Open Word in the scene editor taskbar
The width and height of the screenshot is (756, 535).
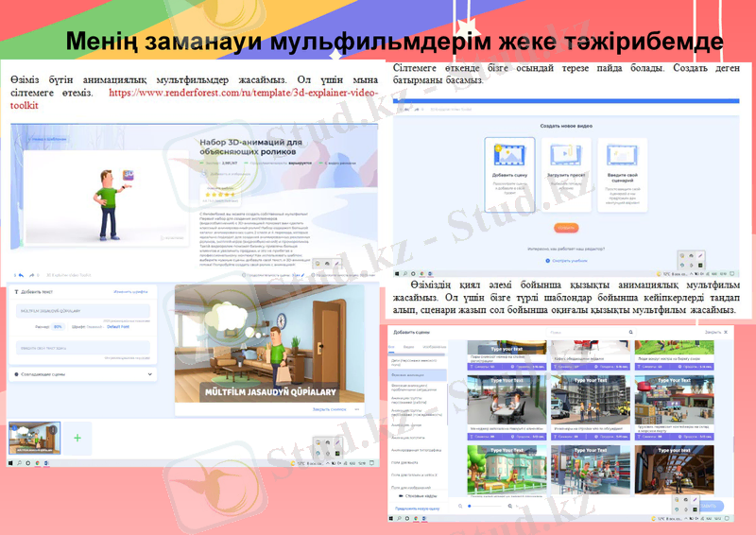[46, 463]
